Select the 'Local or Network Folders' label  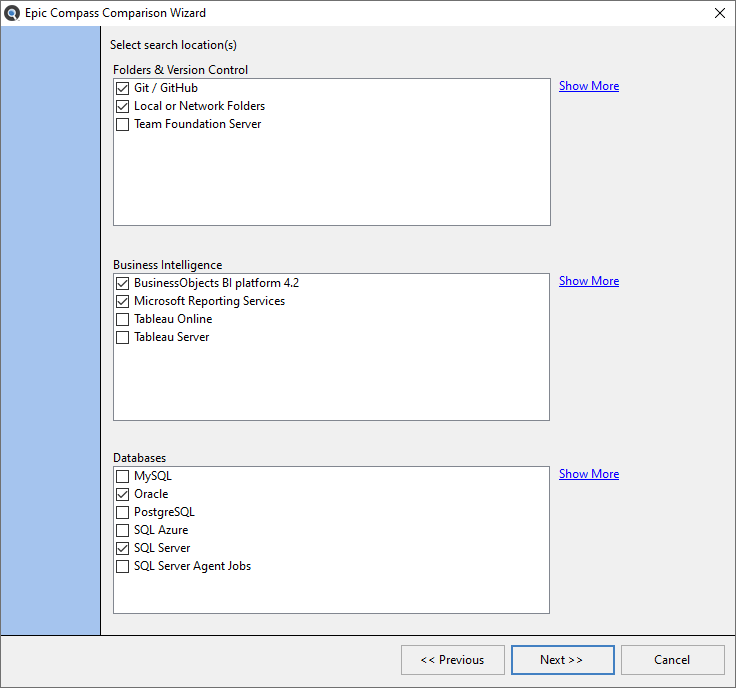(x=199, y=106)
